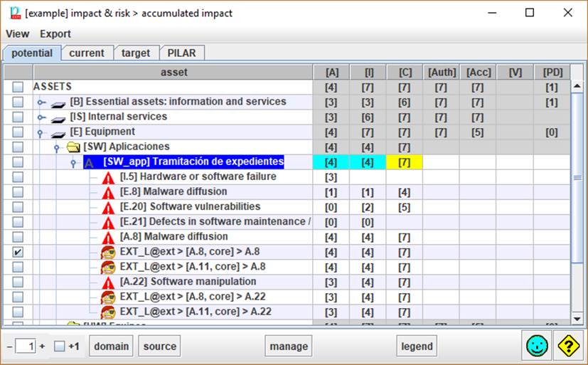Image resolution: width=588 pixels, height=365 pixels.
Task: Collapse the Tramitación de expedientes node
Action: [73, 162]
